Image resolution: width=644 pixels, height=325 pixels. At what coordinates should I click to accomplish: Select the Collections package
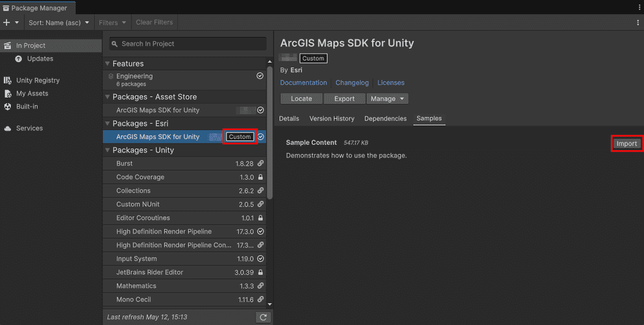[x=184, y=190]
